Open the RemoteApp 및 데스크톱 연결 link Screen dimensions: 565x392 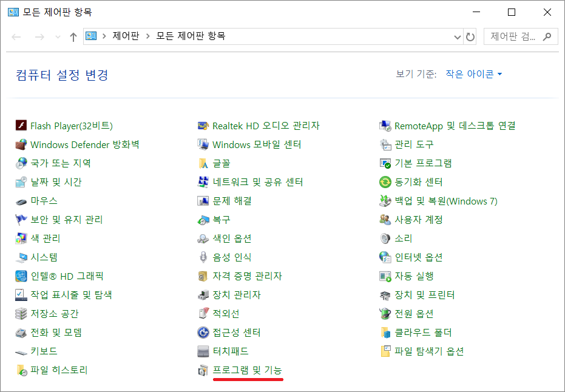point(455,126)
